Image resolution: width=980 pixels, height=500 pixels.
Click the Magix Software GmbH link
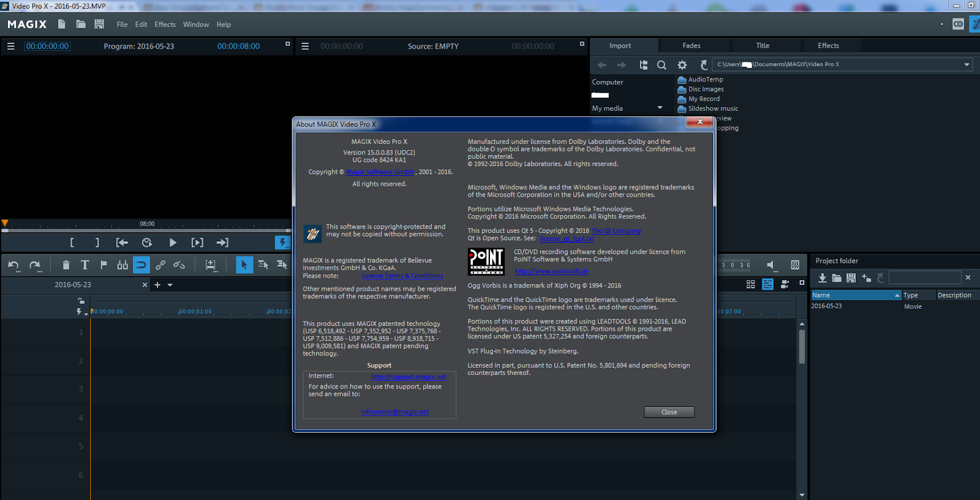[380, 172]
